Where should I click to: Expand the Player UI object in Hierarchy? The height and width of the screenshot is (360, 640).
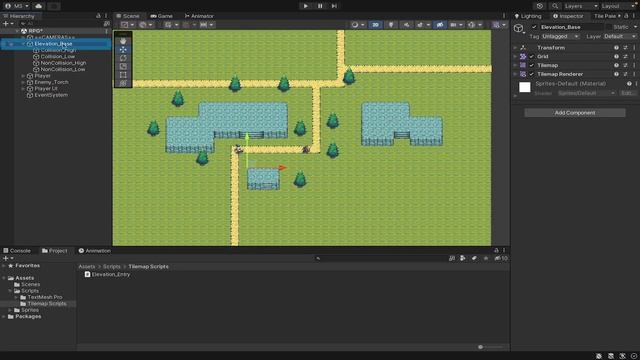pyautogui.click(x=23, y=89)
